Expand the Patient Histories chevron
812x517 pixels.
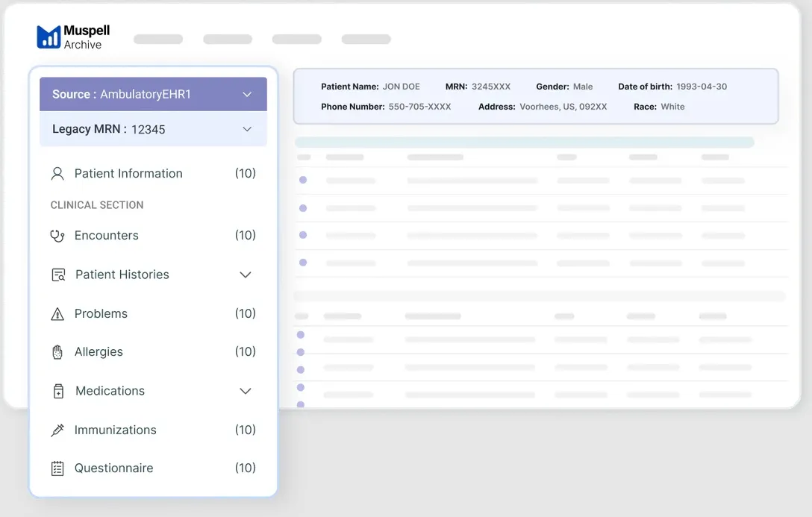pos(245,275)
